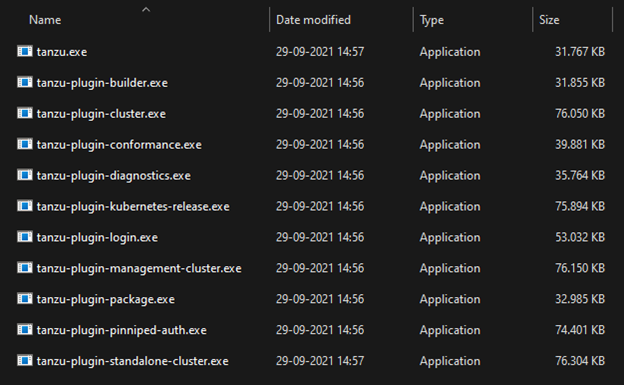
Task: Click the tanzu-plugin-pinniped-auth.exe file icon
Action: (25, 330)
